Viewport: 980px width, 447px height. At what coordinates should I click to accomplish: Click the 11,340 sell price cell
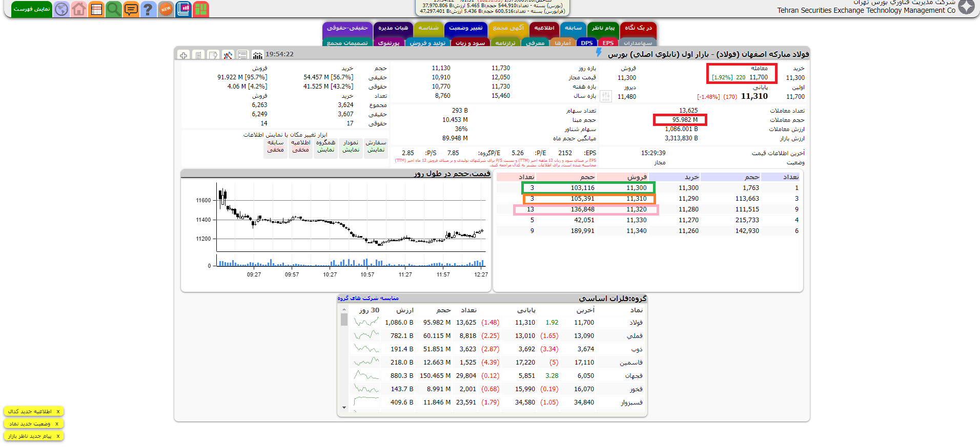tap(636, 231)
